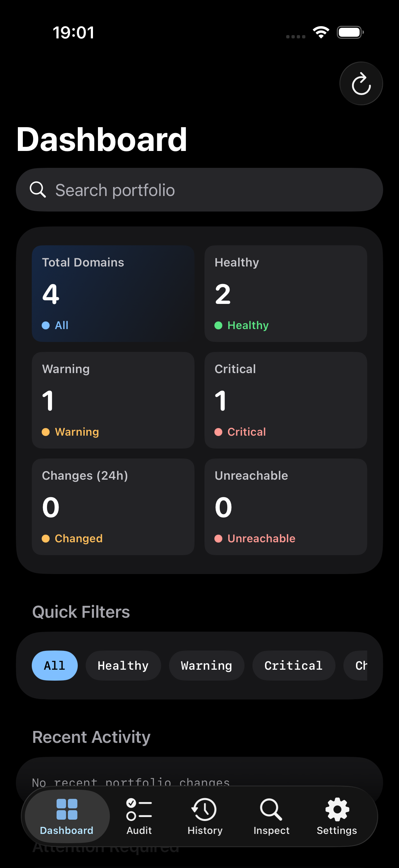
Task: Open the Warning count card
Action: coord(113,400)
